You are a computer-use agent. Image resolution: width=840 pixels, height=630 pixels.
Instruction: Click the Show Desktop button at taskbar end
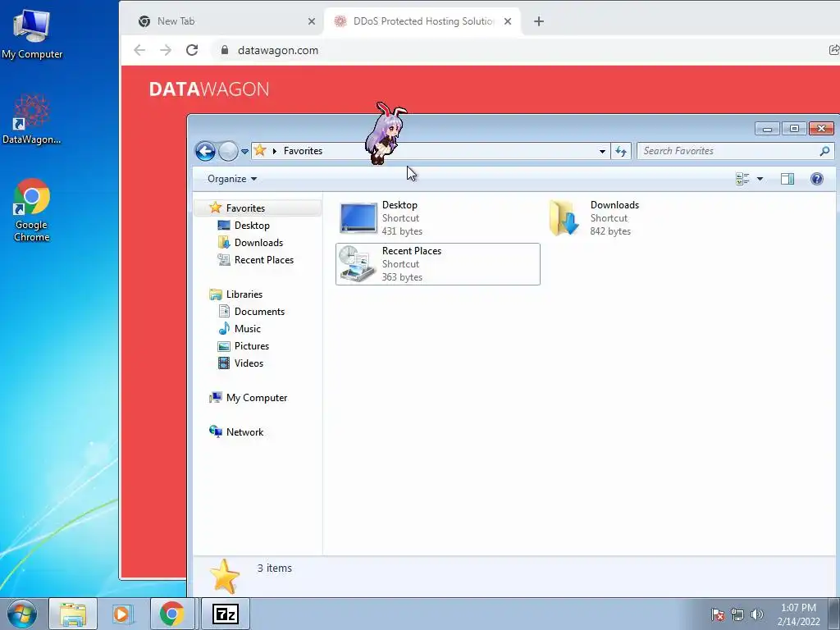coord(834,614)
